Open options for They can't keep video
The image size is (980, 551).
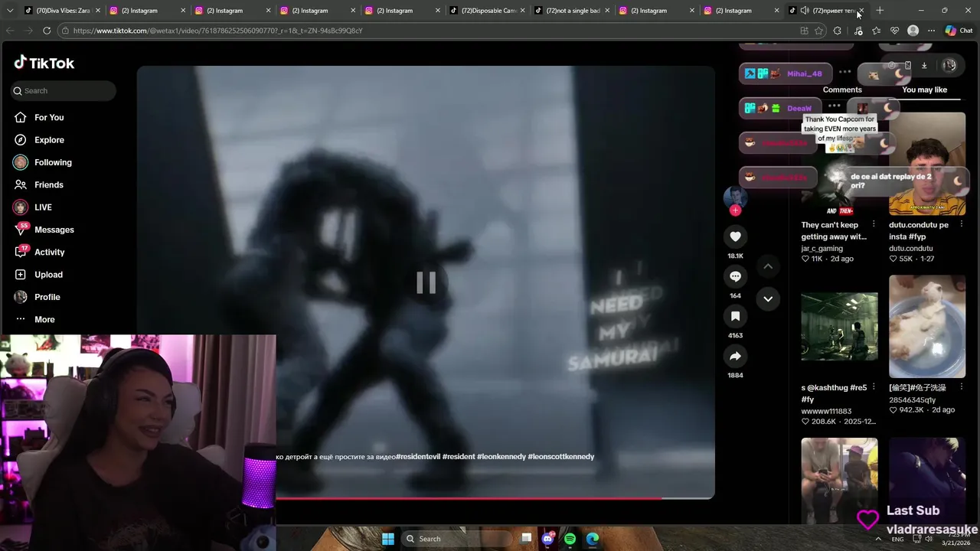tap(874, 225)
